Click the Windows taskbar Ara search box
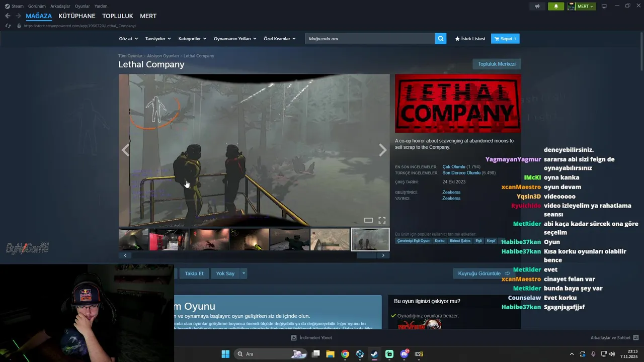This screenshot has height=362, width=644. [x=270, y=354]
